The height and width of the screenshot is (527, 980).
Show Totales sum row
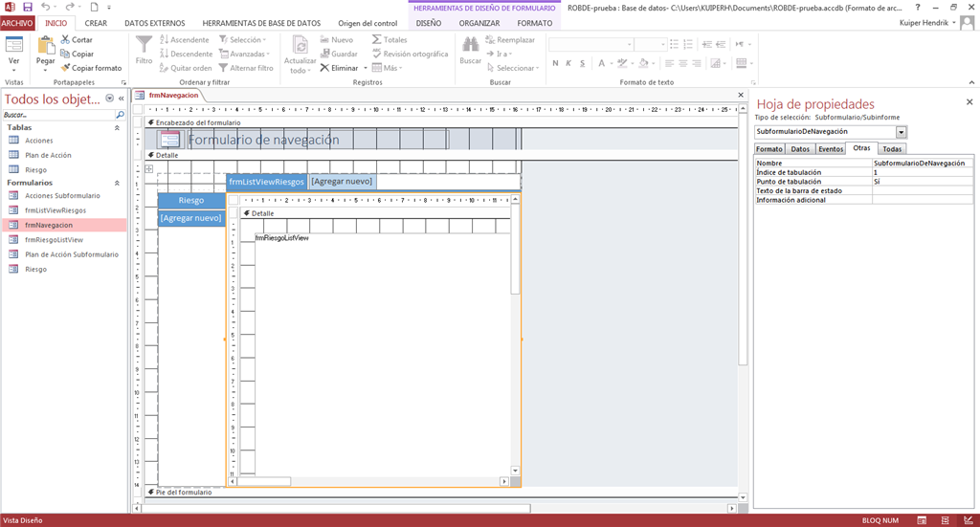(x=389, y=39)
